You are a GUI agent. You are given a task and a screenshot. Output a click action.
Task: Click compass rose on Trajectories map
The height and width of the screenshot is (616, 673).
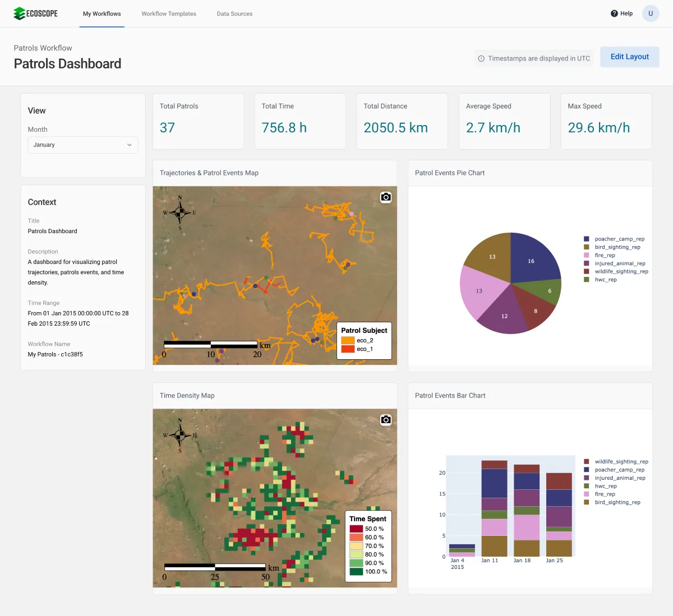coord(180,213)
